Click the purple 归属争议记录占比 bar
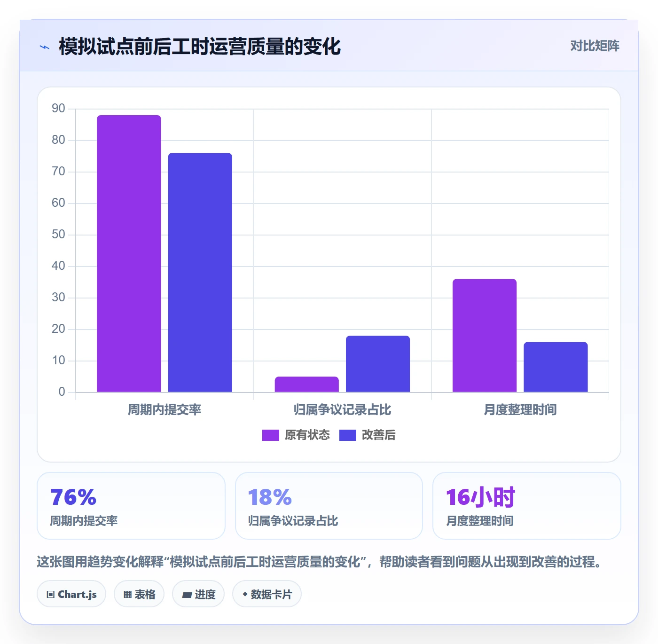 coord(307,384)
